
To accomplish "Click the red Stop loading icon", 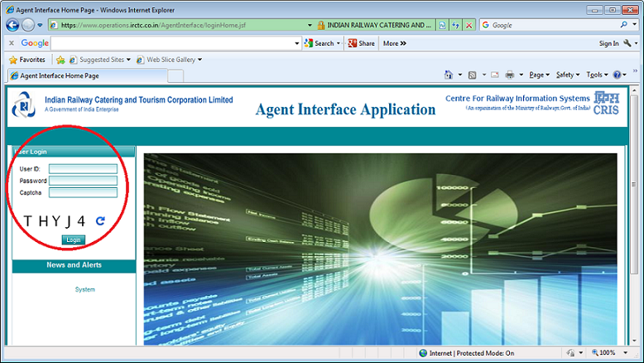I will (x=469, y=25).
